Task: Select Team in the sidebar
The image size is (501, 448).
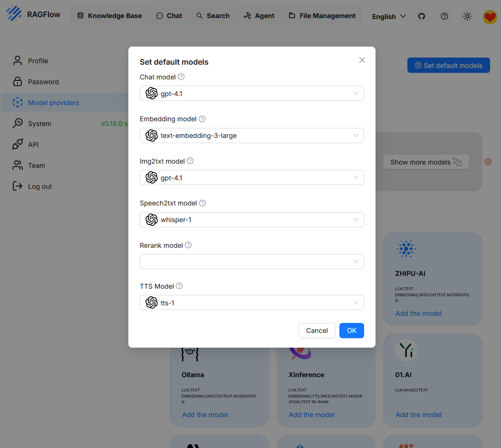Action: tap(36, 166)
